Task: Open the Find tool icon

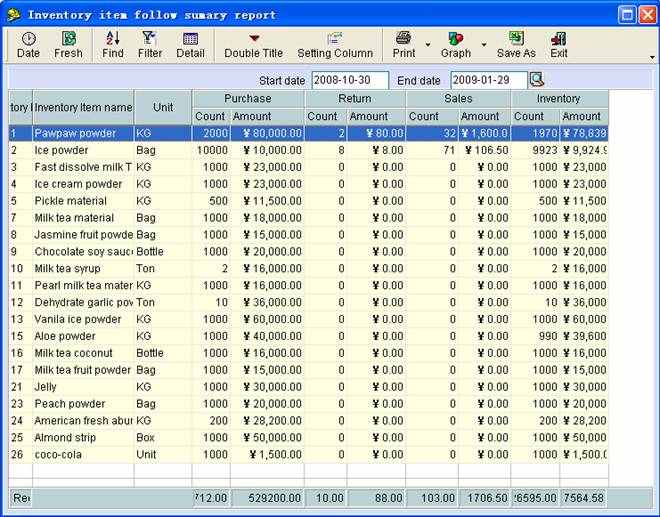Action: click(112, 38)
